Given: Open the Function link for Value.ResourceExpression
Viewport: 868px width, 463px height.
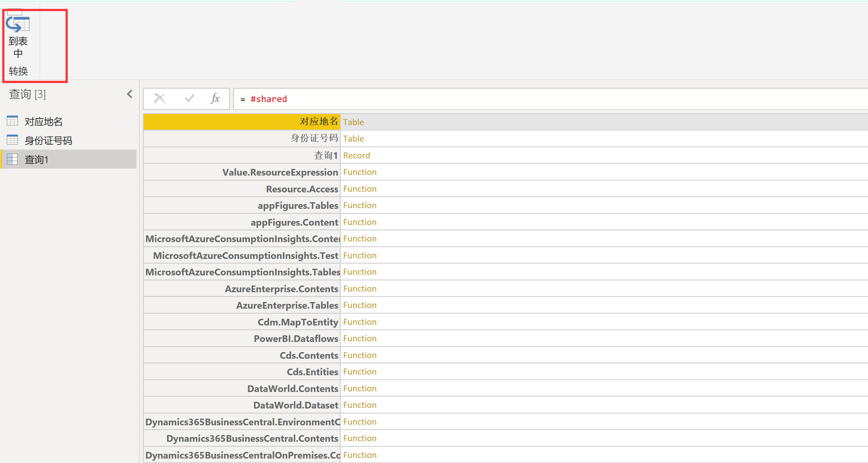Looking at the screenshot, I should (359, 172).
